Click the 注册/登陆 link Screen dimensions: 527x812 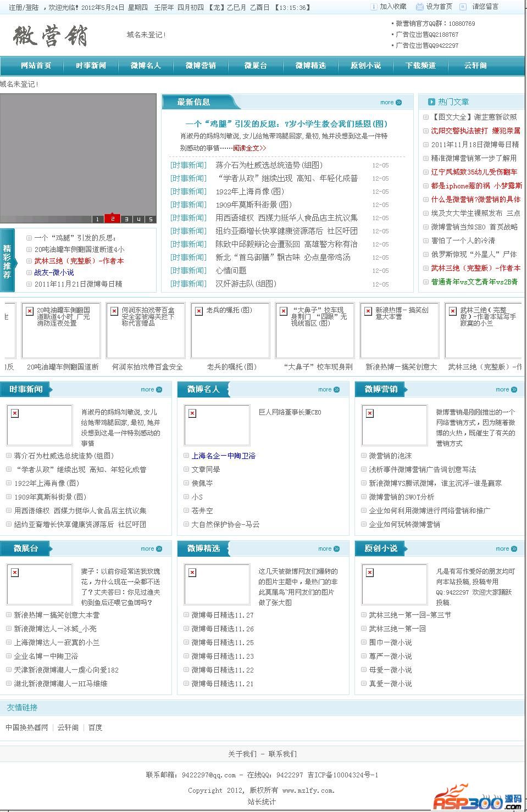point(24,8)
